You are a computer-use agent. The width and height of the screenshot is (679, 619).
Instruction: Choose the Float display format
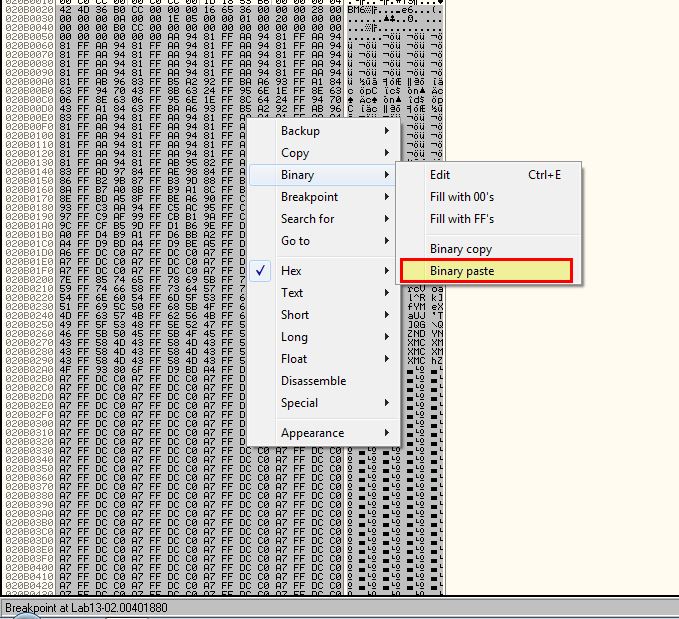[x=323, y=359]
